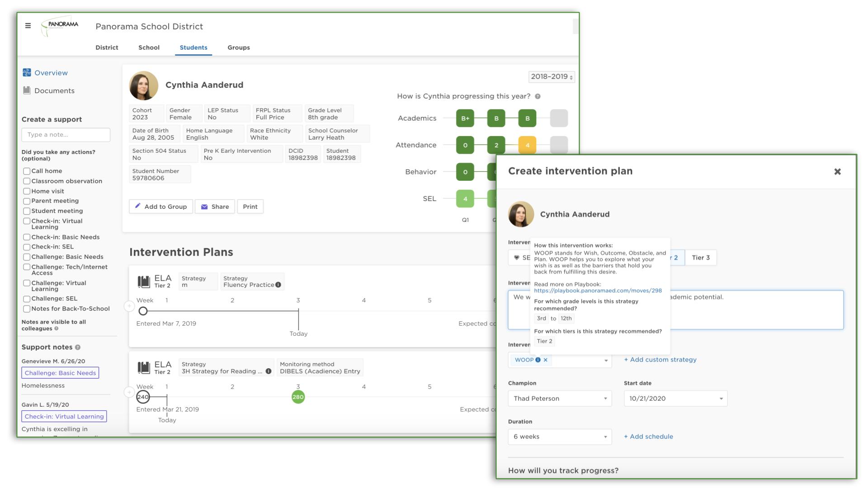Click the Type a note input field
The image size is (868, 488).
[66, 135]
